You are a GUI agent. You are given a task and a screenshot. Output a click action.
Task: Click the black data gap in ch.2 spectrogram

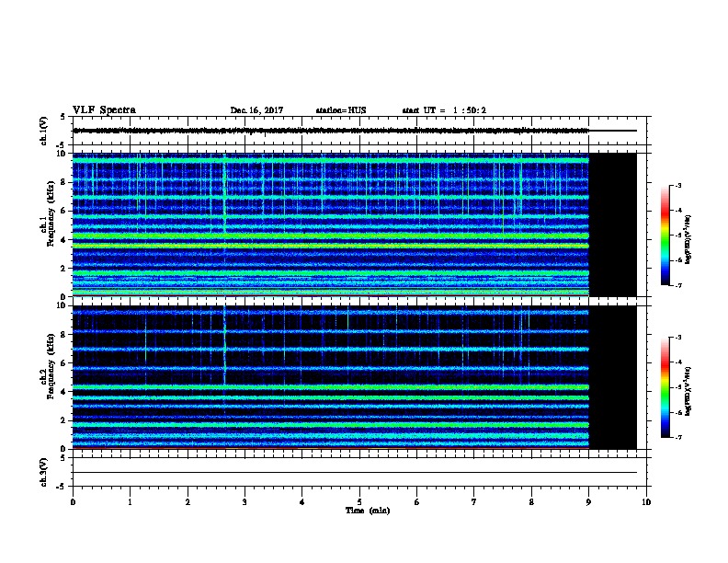[613, 377]
